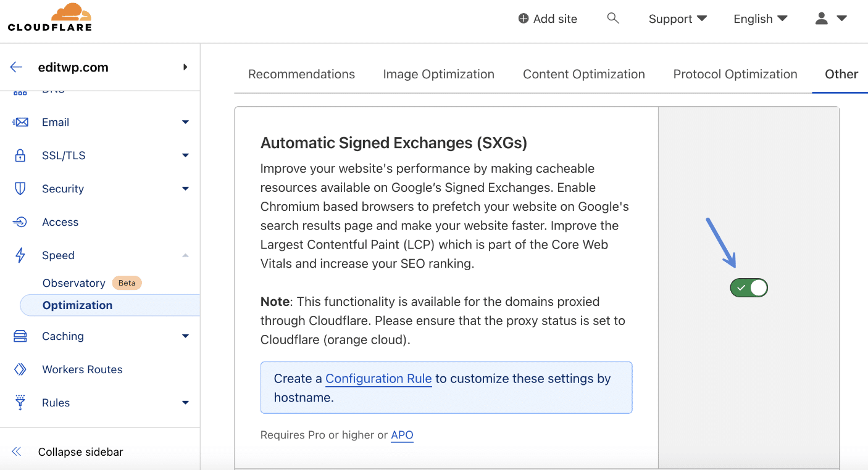The height and width of the screenshot is (470, 868).
Task: Click the Caching sidebar icon
Action: (x=20, y=336)
